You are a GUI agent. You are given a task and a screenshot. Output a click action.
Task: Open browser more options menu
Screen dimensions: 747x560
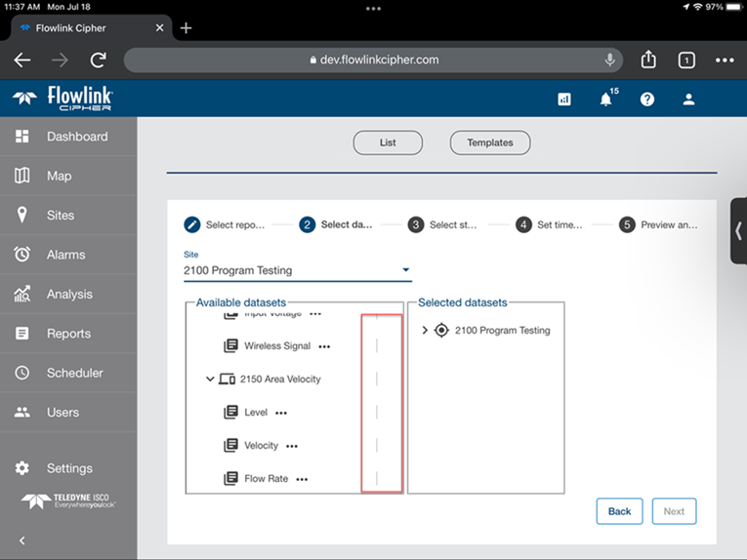pyautogui.click(x=725, y=60)
